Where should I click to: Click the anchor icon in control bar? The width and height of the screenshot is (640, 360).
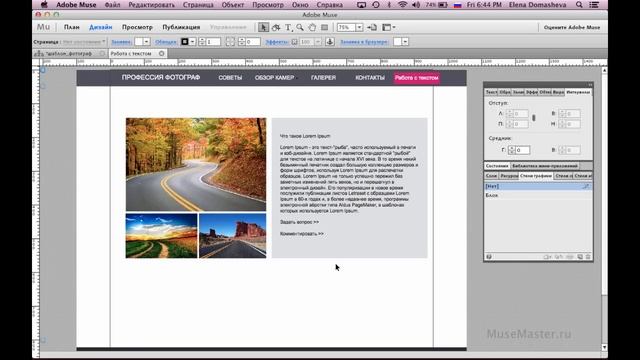coord(330,42)
